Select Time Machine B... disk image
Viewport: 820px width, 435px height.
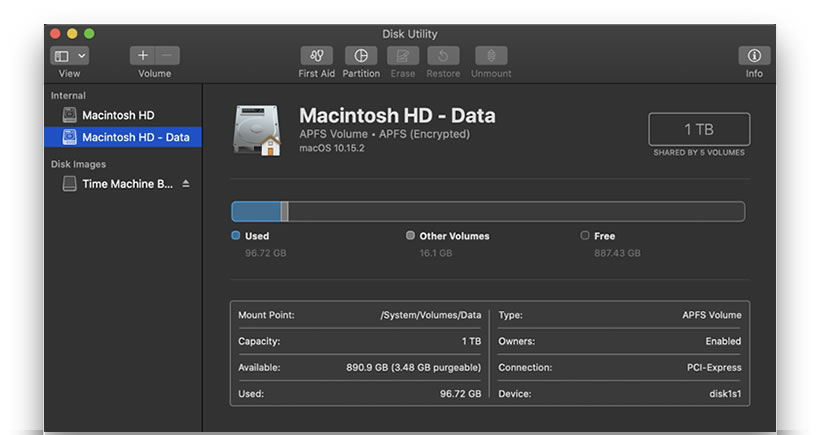[x=128, y=184]
